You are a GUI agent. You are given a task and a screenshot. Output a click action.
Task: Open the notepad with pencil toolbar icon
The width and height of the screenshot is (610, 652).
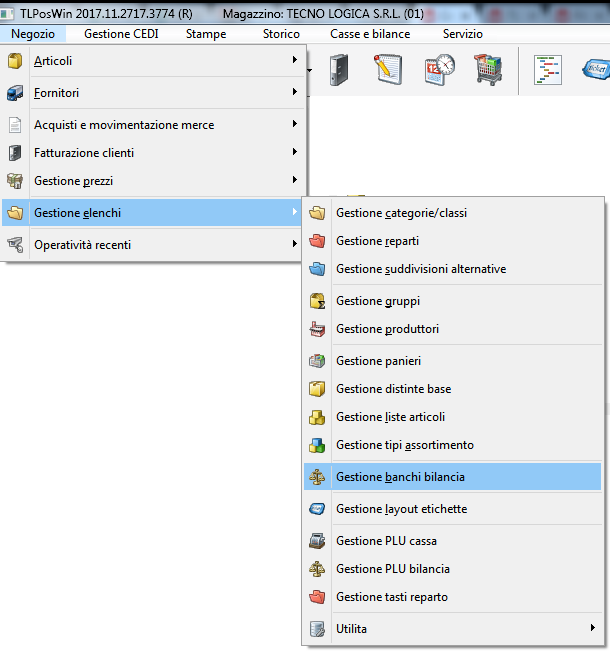point(388,70)
